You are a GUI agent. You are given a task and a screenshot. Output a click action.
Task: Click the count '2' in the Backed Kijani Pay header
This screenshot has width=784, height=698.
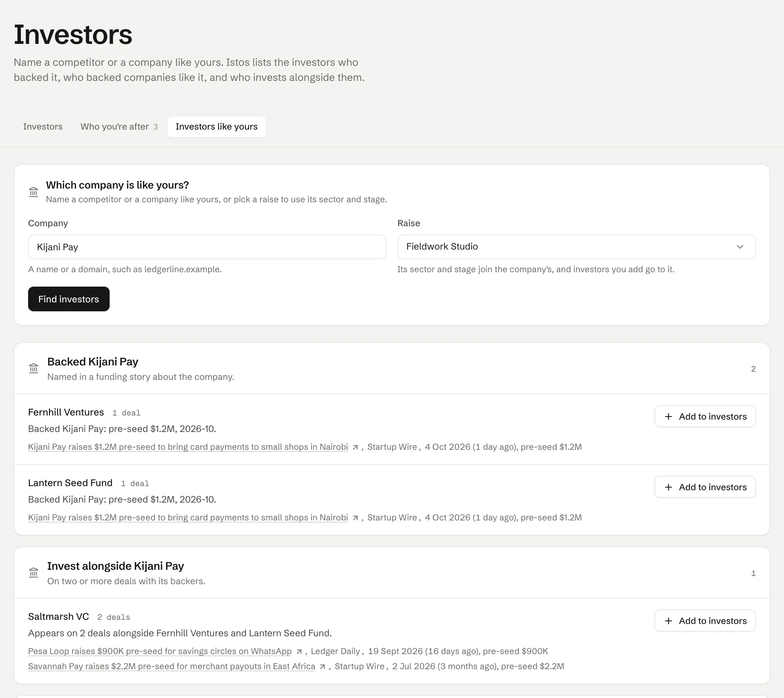tap(753, 369)
